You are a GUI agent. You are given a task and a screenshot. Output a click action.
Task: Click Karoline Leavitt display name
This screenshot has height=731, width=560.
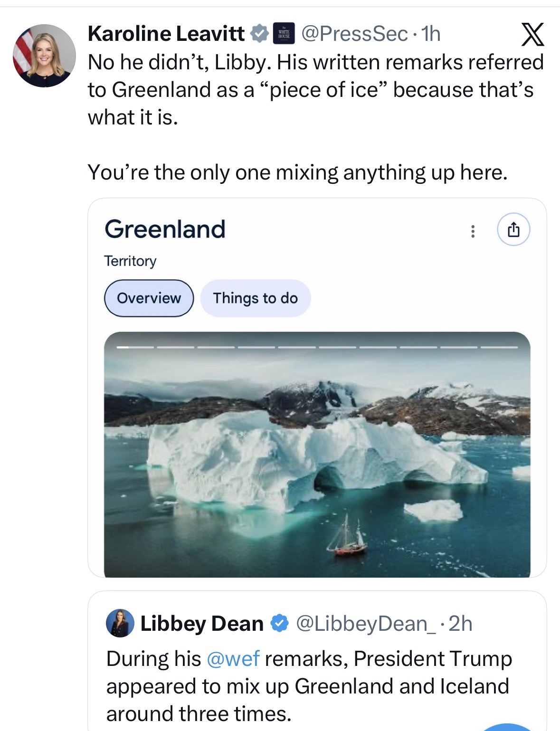pyautogui.click(x=166, y=34)
